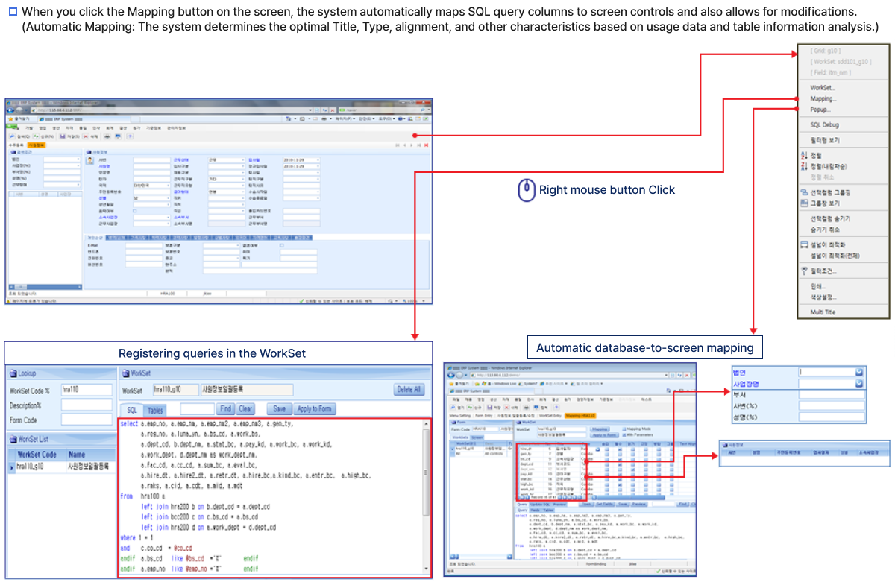Screen dimensions: 895x588
Task: Click the 선택컬럼 그룹핑 grouping icon
Action: click(804, 192)
